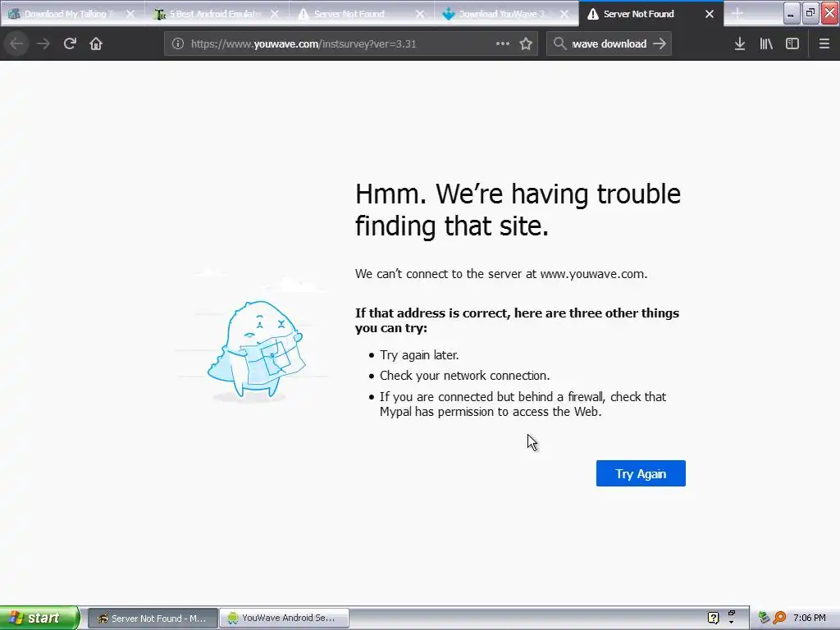The image size is (840, 630).
Task: Minimize the browser window
Action: (792, 13)
